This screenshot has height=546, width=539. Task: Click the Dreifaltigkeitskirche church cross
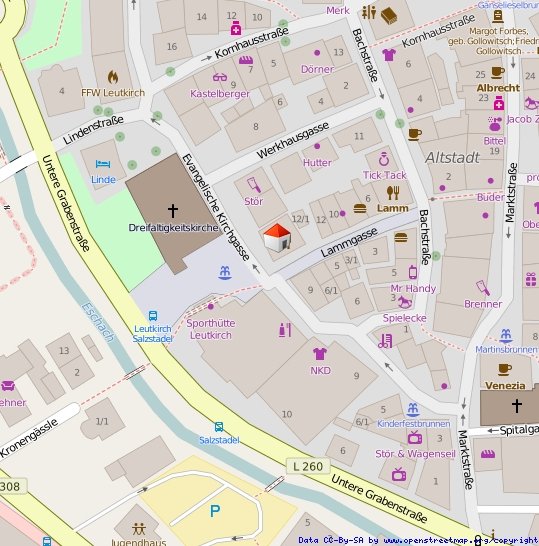pyautogui.click(x=172, y=211)
